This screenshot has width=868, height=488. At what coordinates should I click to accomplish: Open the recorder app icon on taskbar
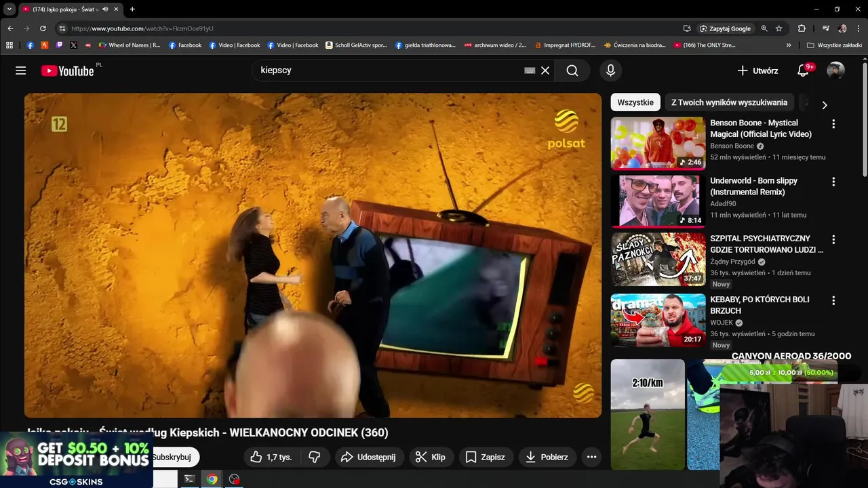tap(235, 479)
